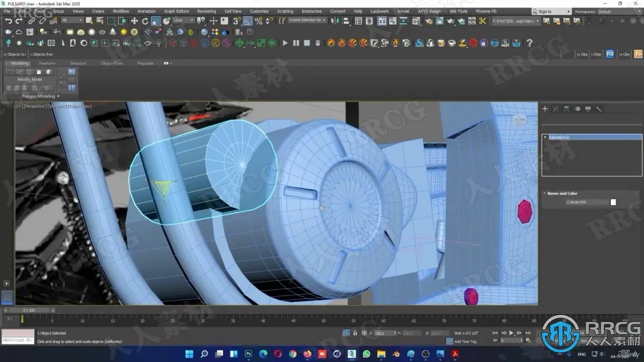Toggle the Angle Snap button
This screenshot has height=362, width=644.
248,21
